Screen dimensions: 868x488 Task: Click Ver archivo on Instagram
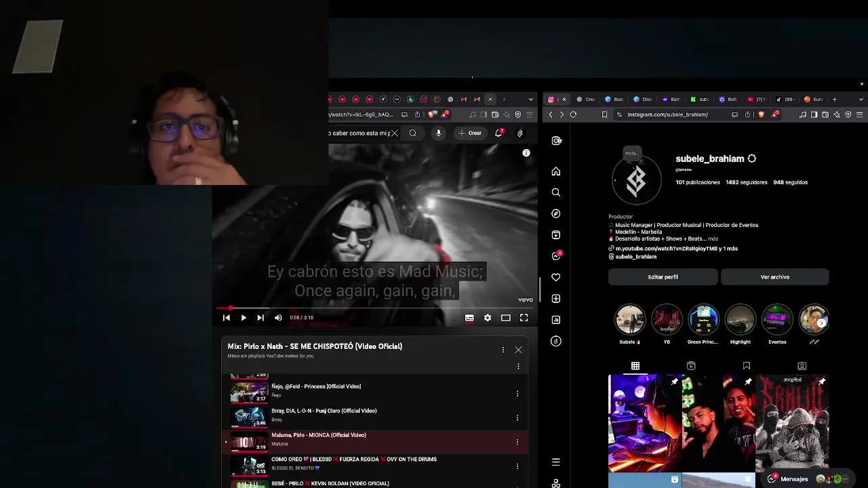775,277
